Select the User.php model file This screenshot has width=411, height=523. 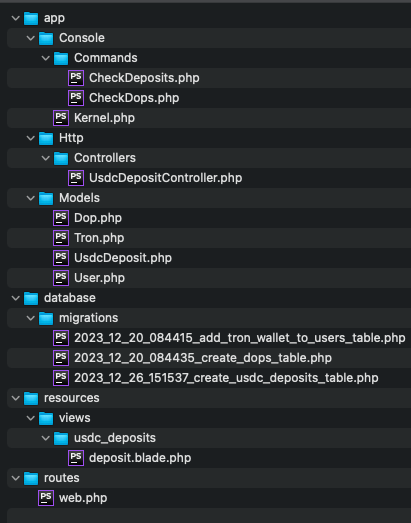pyautogui.click(x=99, y=278)
